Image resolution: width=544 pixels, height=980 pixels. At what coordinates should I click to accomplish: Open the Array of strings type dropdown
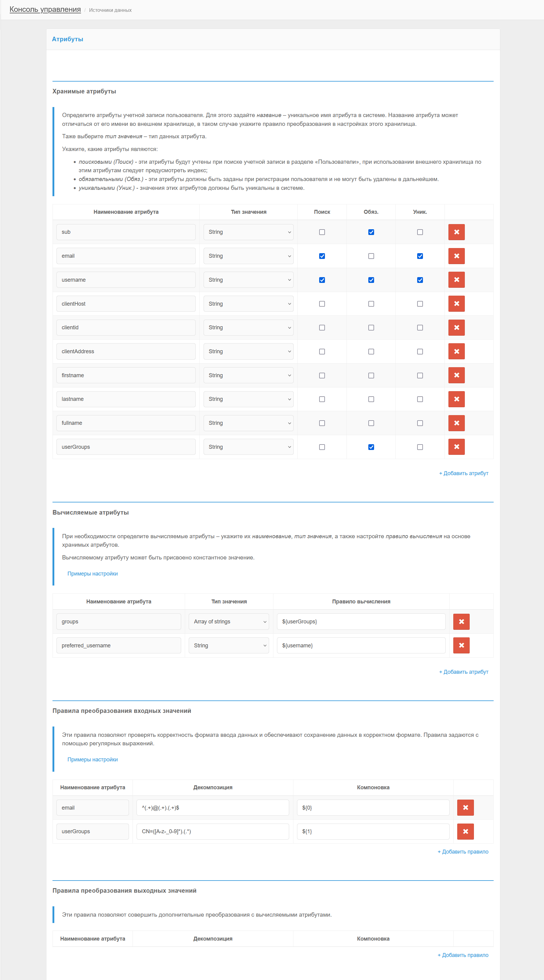coord(229,622)
